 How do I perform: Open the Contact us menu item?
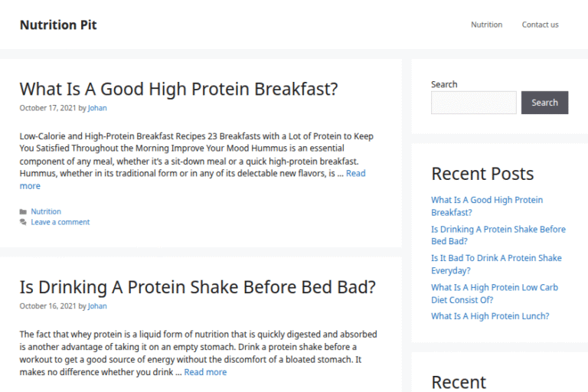point(540,24)
